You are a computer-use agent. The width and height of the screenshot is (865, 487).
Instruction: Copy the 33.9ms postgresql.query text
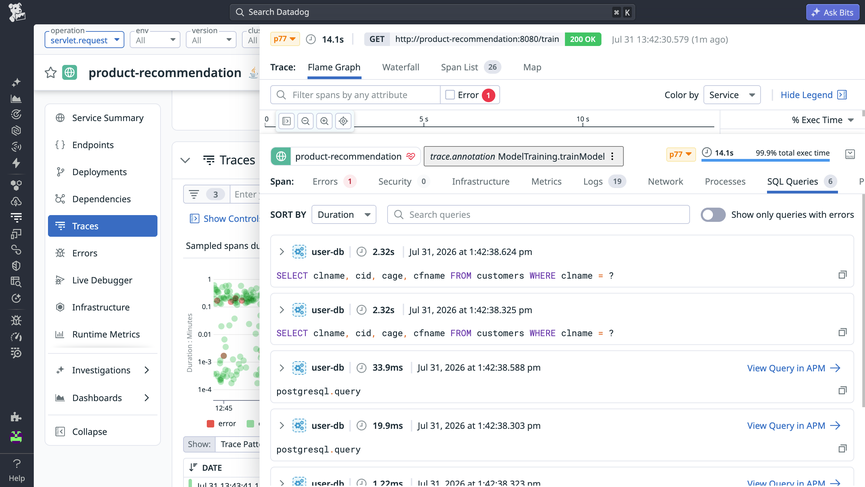point(842,390)
